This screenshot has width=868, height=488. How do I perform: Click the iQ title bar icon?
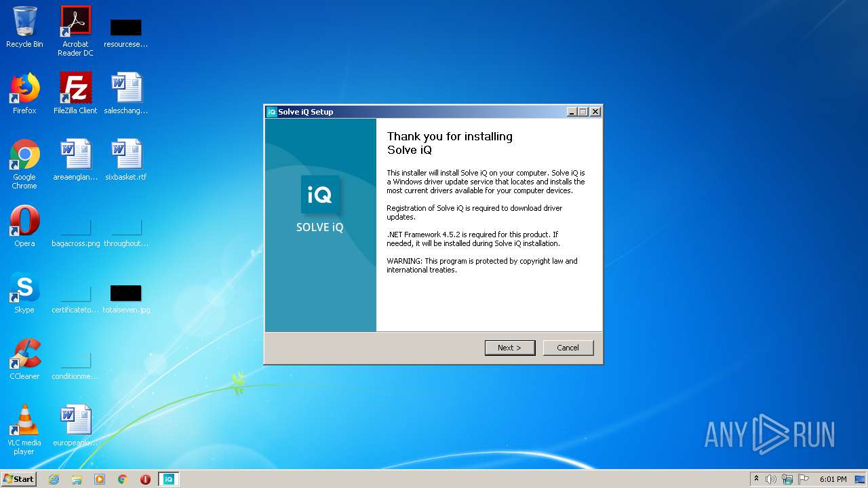point(272,112)
